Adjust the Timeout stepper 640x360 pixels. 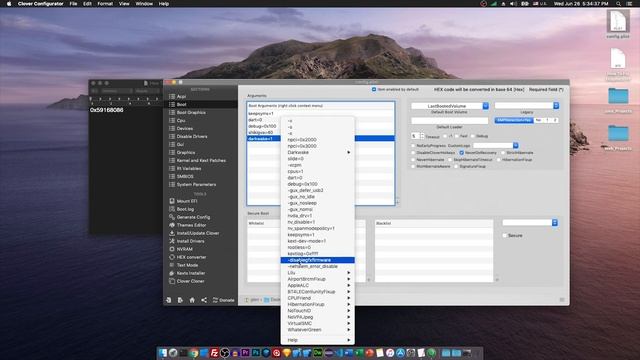pos(422,136)
